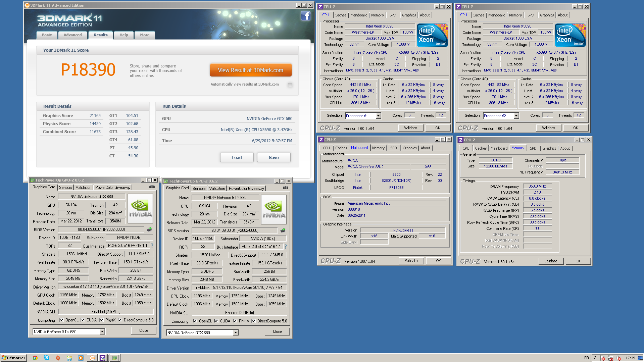The width and height of the screenshot is (644, 362).
Task: Open the Processor #2 selection dropdown
Action: 516,116
